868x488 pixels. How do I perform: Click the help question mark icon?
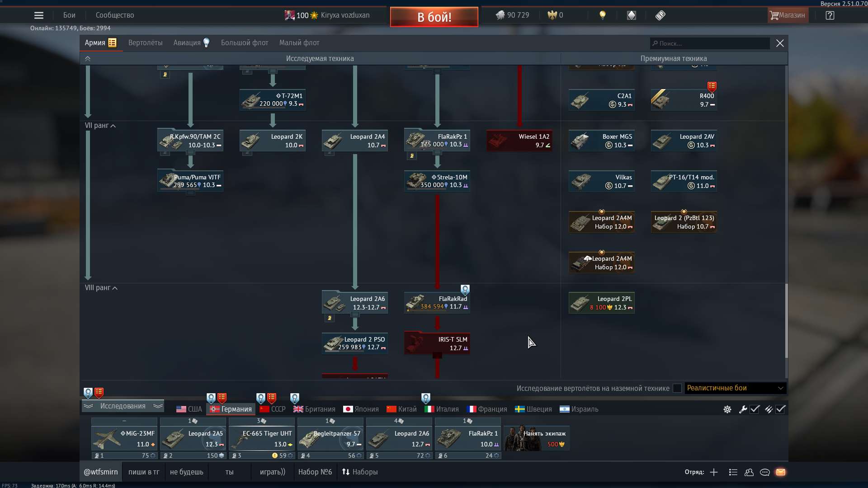[830, 15]
